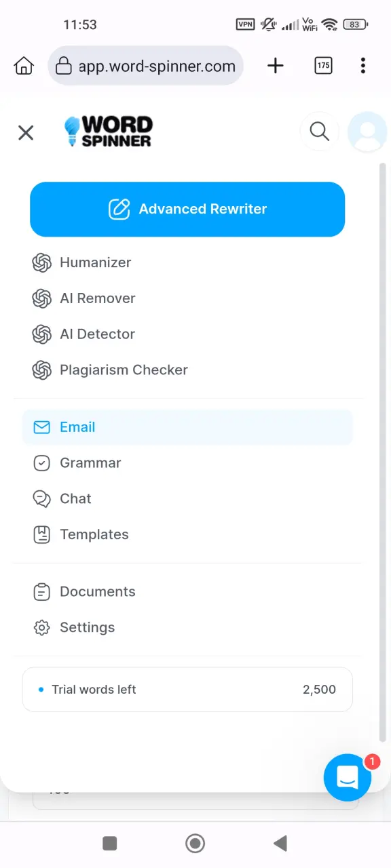Open the browser three-dot menu

[363, 66]
